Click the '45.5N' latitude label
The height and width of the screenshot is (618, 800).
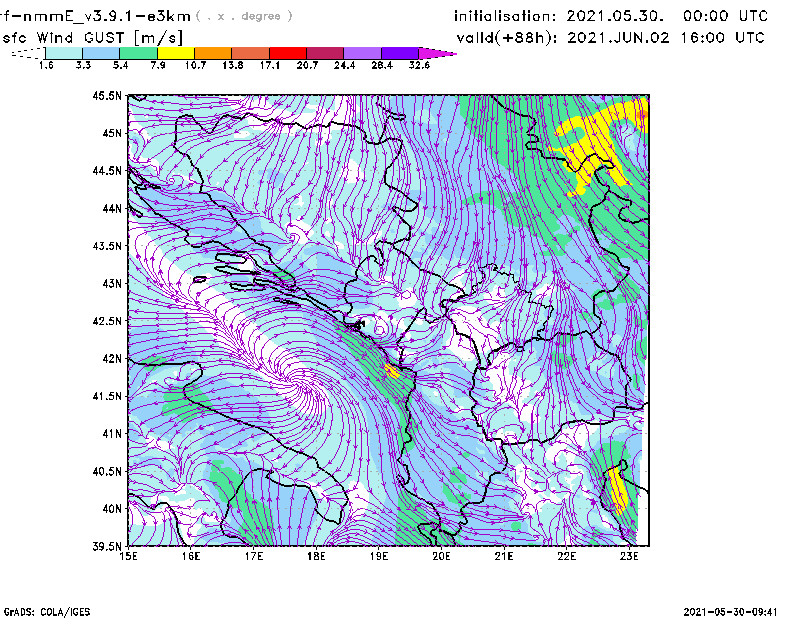107,95
